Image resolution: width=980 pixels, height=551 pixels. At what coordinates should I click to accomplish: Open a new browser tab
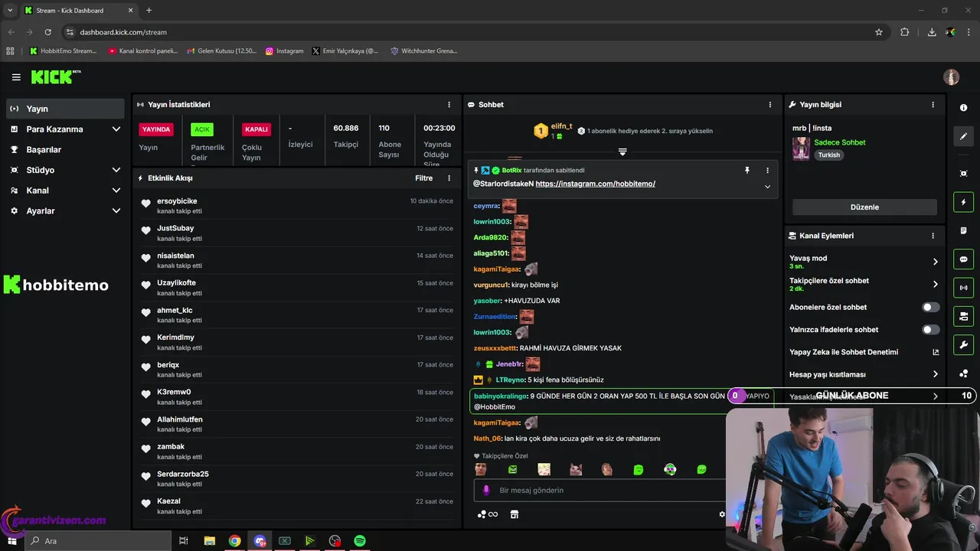pyautogui.click(x=149, y=11)
